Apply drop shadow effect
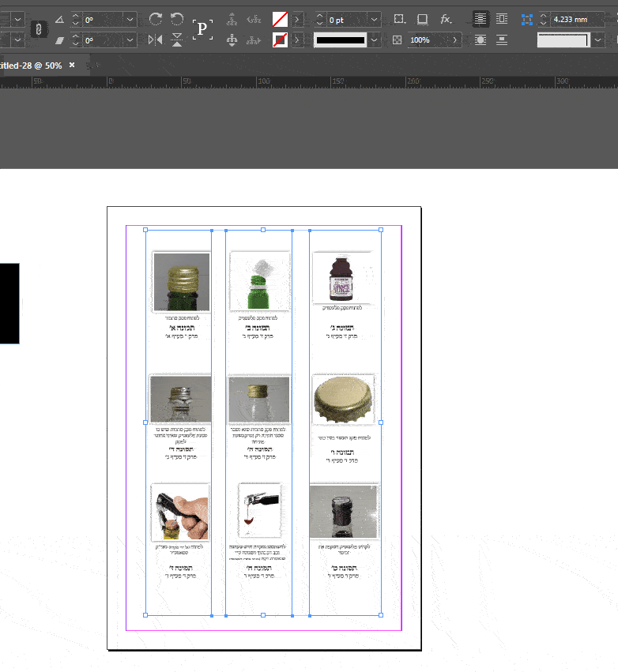The width and height of the screenshot is (618, 672). tap(423, 20)
